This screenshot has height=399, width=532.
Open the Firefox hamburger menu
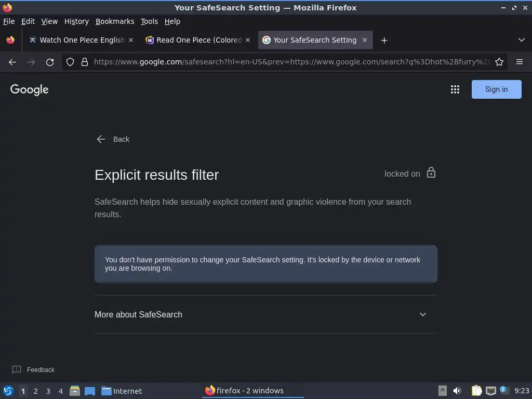(x=520, y=62)
